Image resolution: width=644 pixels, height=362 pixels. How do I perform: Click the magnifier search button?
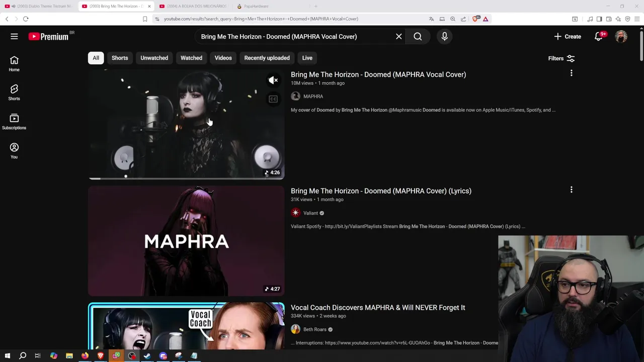coord(418,36)
